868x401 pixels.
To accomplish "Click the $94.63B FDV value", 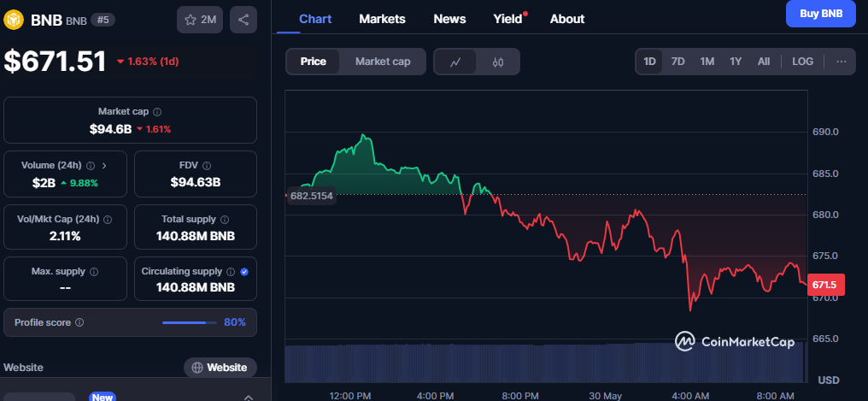I will click(196, 181).
